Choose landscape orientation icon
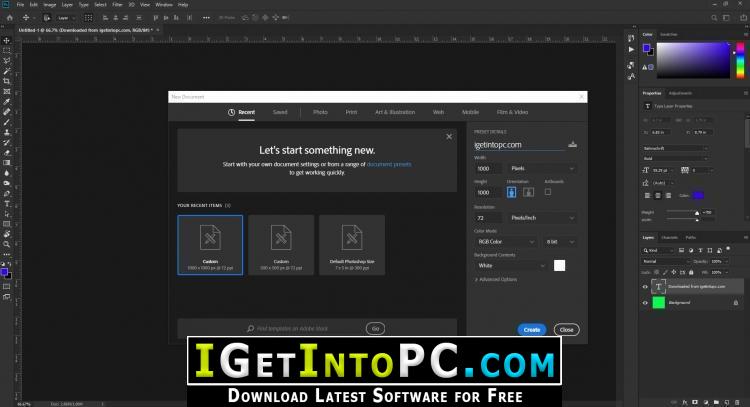This screenshot has width=750, height=407. [x=528, y=192]
